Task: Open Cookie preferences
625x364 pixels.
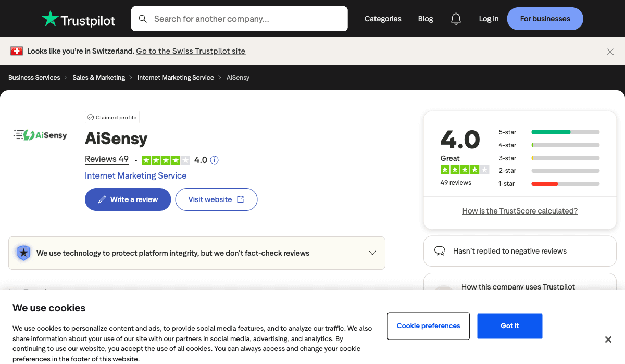Action: click(429, 326)
